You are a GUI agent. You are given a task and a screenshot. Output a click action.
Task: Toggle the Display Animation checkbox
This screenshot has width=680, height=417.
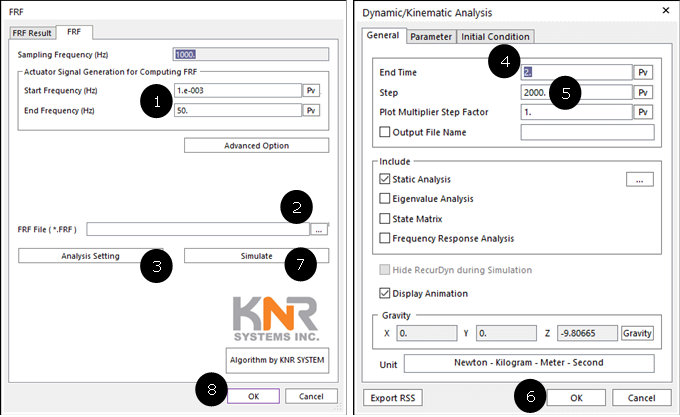coord(385,293)
